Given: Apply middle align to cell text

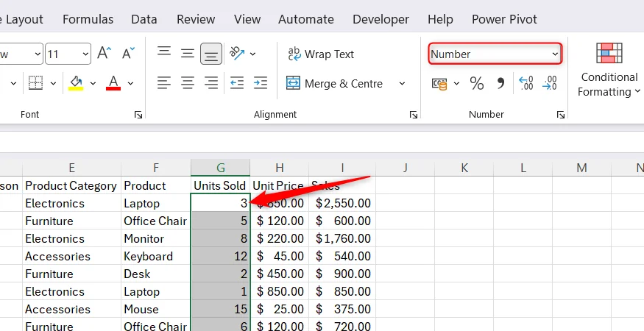Looking at the screenshot, I should click(188, 54).
